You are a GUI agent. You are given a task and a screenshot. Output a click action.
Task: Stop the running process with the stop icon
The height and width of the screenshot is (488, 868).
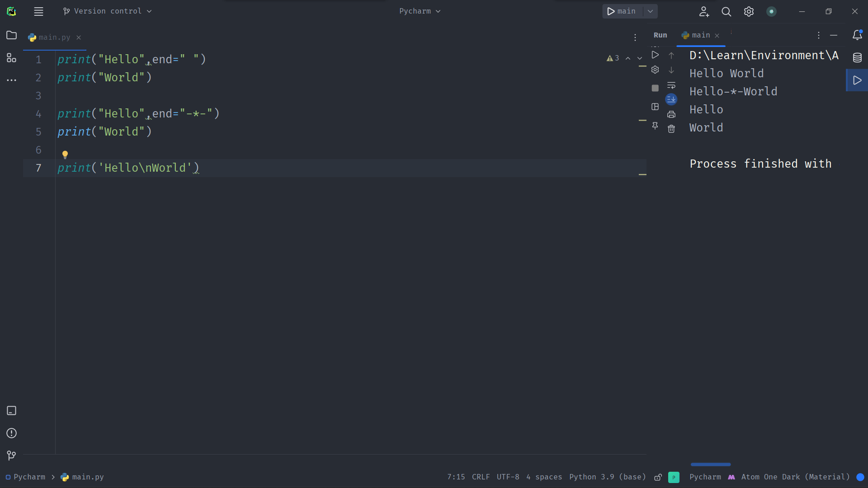pos(655,88)
